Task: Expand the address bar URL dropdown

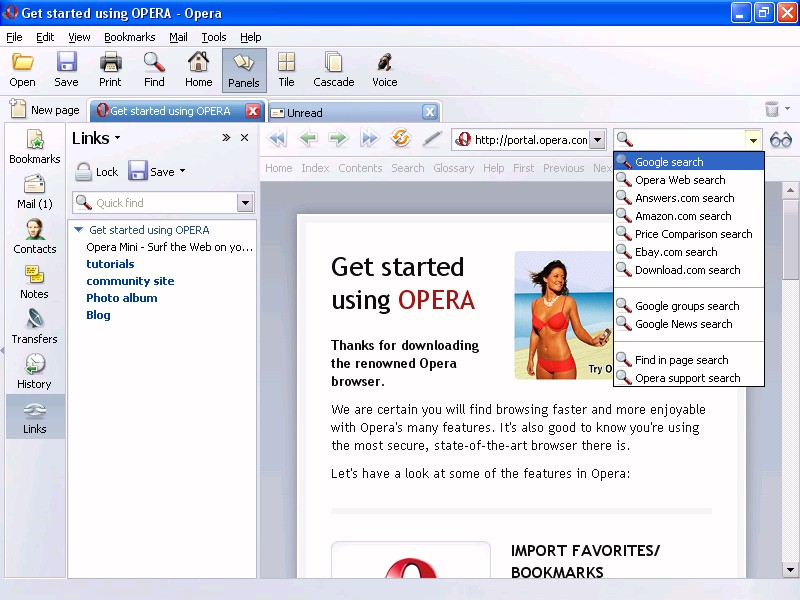Action: point(597,140)
